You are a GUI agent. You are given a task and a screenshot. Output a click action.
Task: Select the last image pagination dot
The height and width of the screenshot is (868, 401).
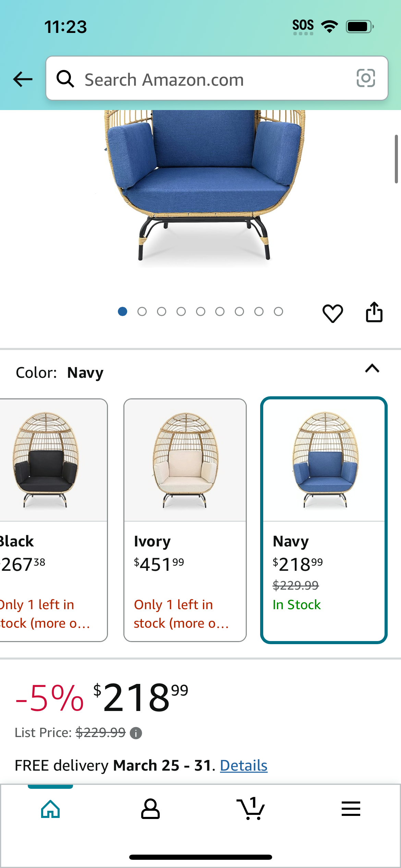click(x=278, y=311)
